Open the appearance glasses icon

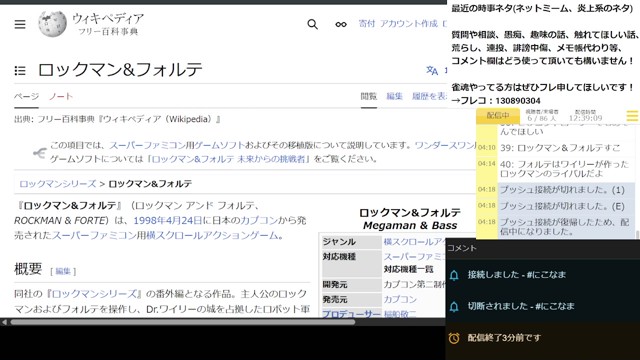[x=341, y=24]
